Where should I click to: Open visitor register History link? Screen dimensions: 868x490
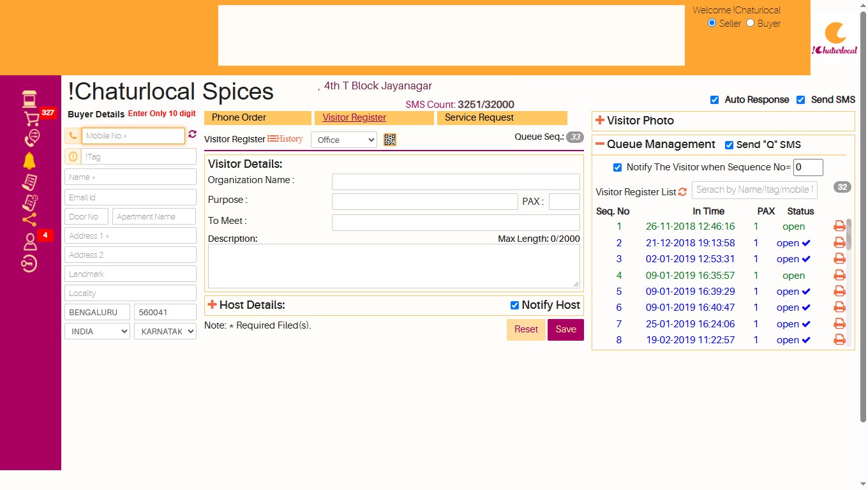pyautogui.click(x=285, y=138)
